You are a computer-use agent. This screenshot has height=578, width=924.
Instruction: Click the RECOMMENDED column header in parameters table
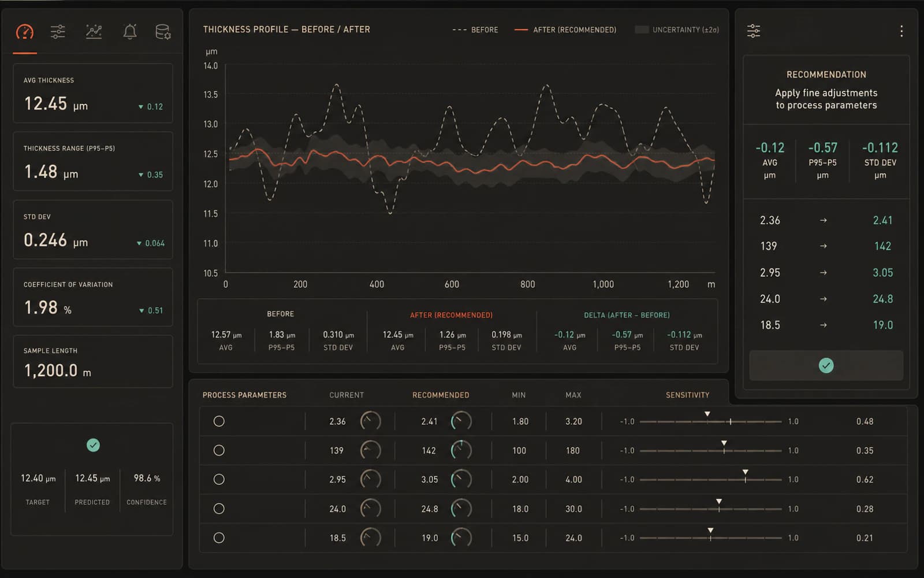click(441, 395)
